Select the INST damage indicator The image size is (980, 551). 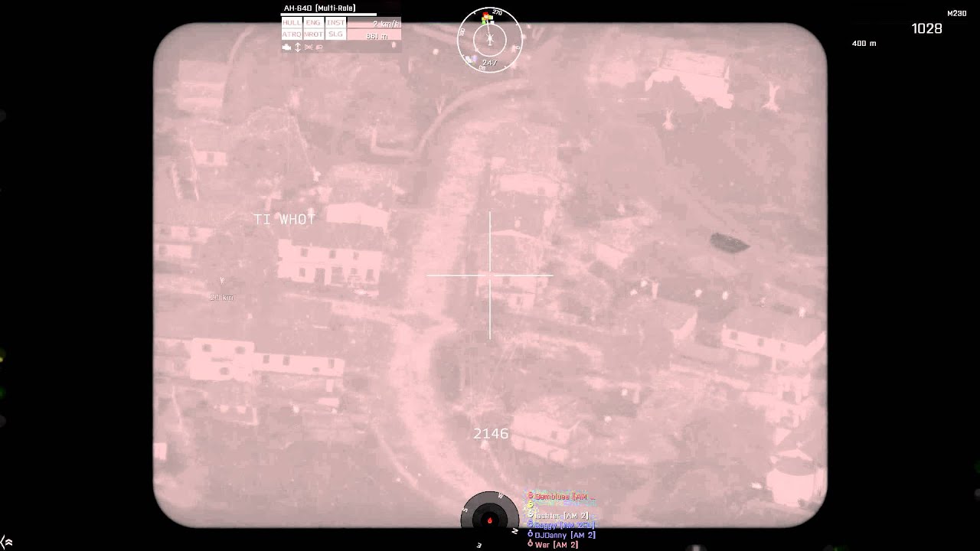click(x=335, y=23)
